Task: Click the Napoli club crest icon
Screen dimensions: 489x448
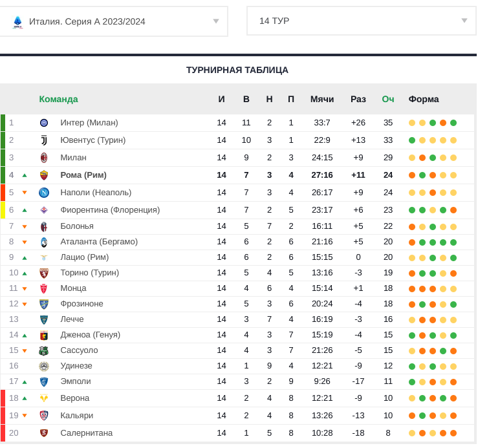Action: pyautogui.click(x=44, y=193)
